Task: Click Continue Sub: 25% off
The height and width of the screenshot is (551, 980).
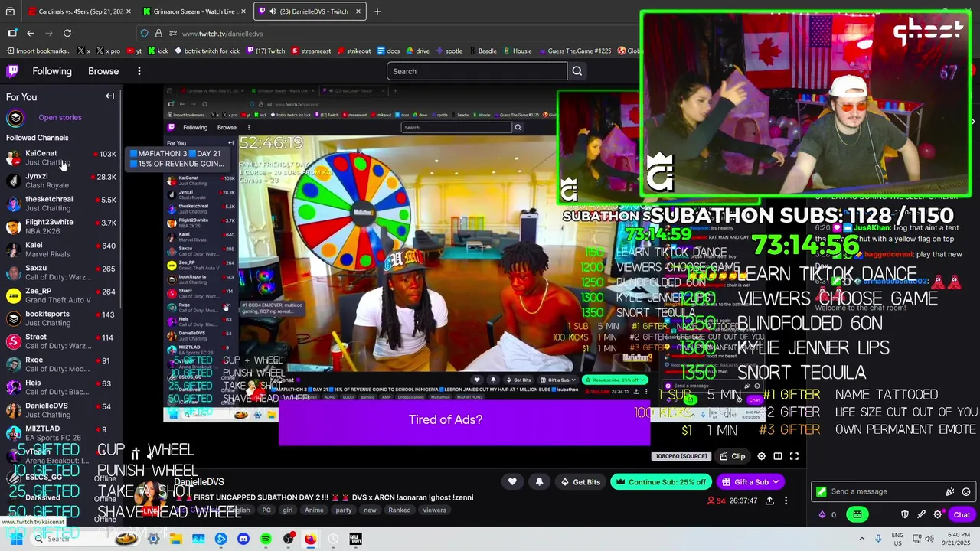Action: tap(661, 482)
